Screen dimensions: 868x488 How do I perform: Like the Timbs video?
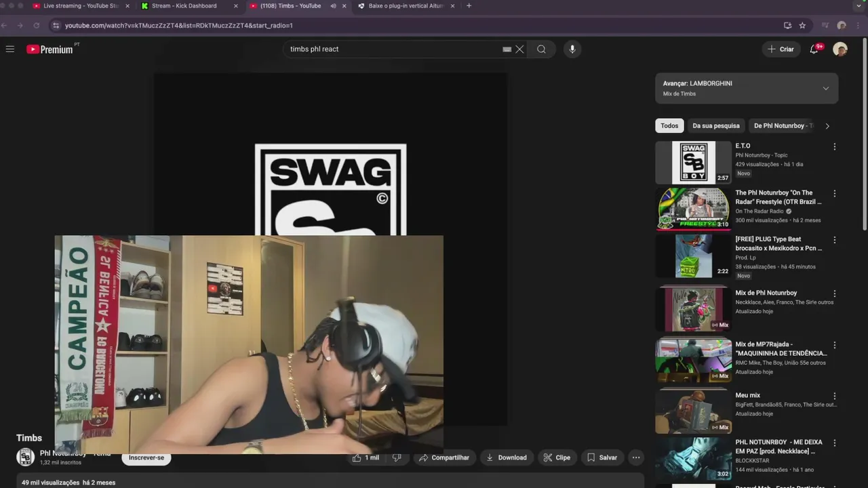point(366,457)
